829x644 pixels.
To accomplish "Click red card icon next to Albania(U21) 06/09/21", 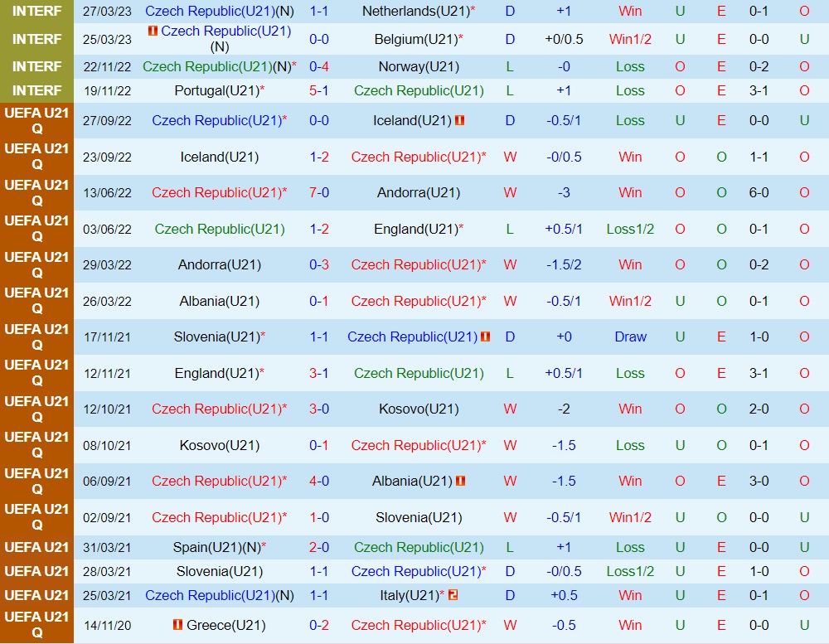I will point(460,481).
